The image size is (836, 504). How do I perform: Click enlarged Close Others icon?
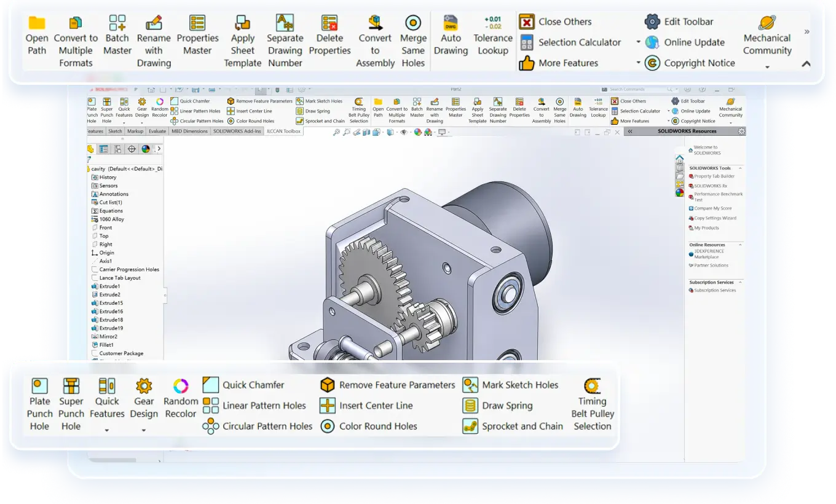click(527, 22)
